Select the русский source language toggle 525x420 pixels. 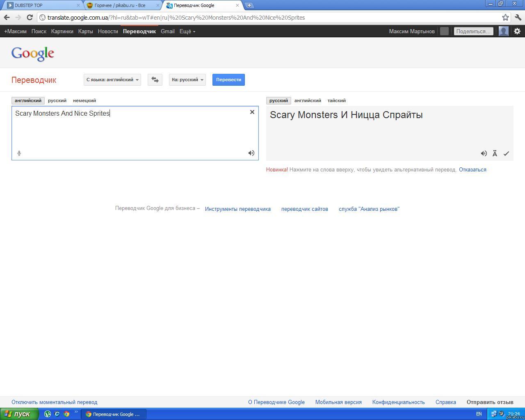pos(57,100)
